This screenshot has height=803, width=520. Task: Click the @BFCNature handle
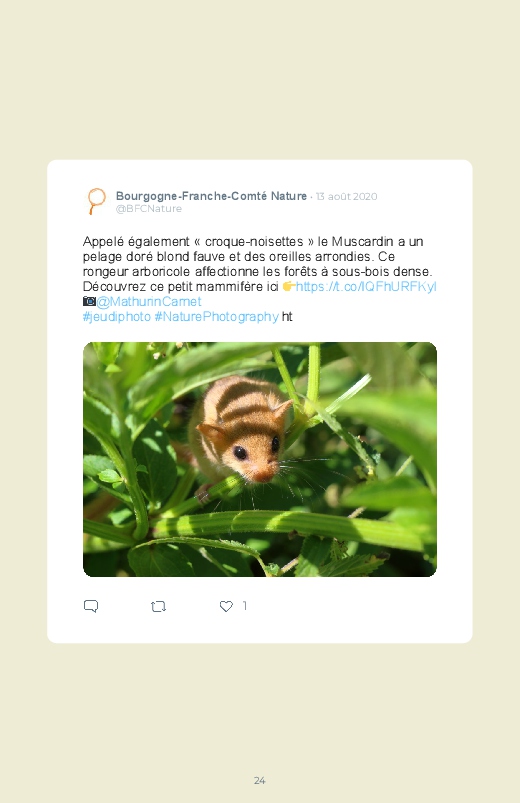(149, 208)
